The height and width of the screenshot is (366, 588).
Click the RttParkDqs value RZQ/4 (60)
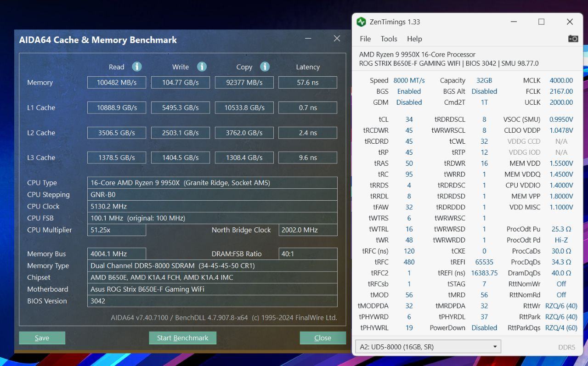(561, 328)
